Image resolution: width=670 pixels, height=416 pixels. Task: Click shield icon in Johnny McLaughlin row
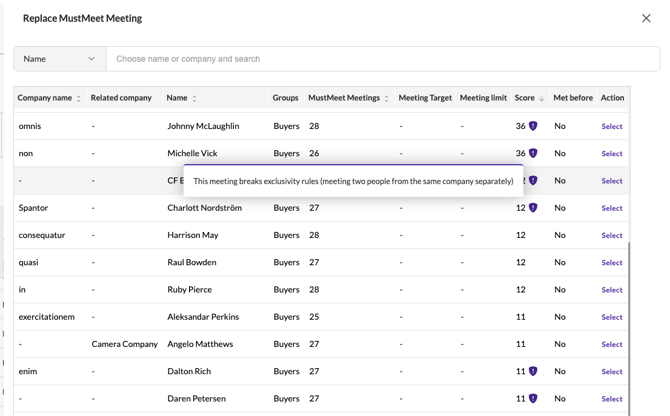[x=533, y=126]
